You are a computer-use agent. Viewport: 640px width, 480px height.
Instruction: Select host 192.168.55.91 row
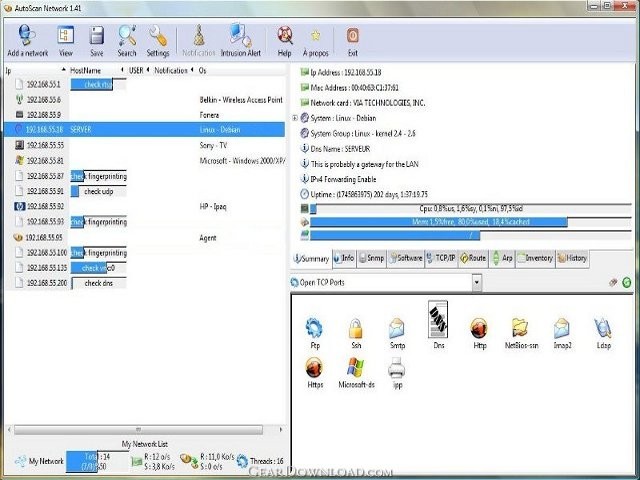click(x=145, y=191)
